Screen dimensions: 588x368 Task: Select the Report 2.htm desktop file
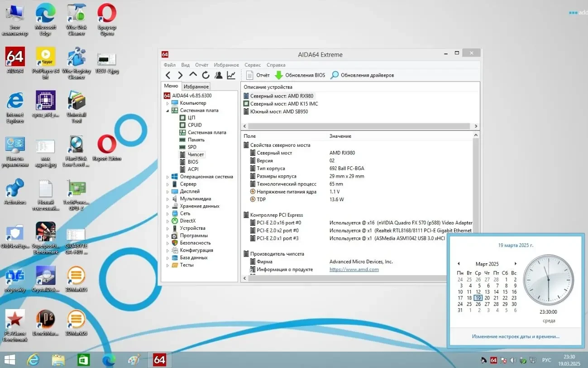(107, 148)
